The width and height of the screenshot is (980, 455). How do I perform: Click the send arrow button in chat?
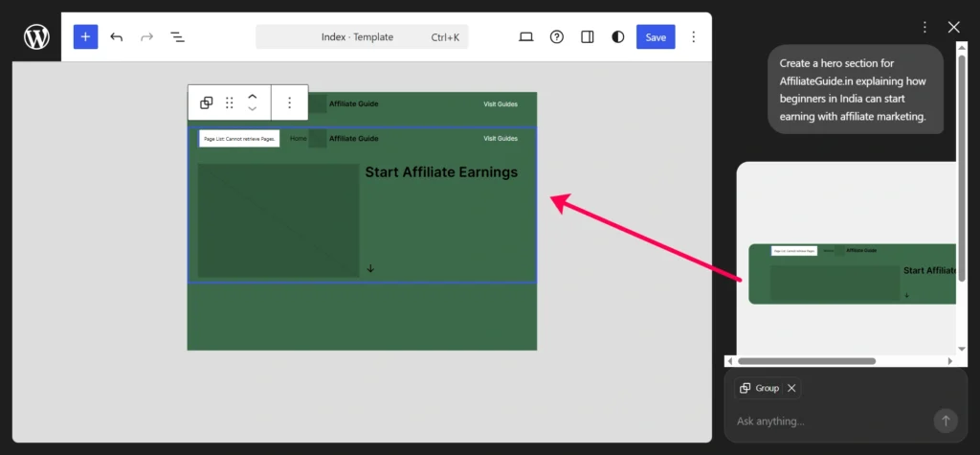pyautogui.click(x=945, y=421)
